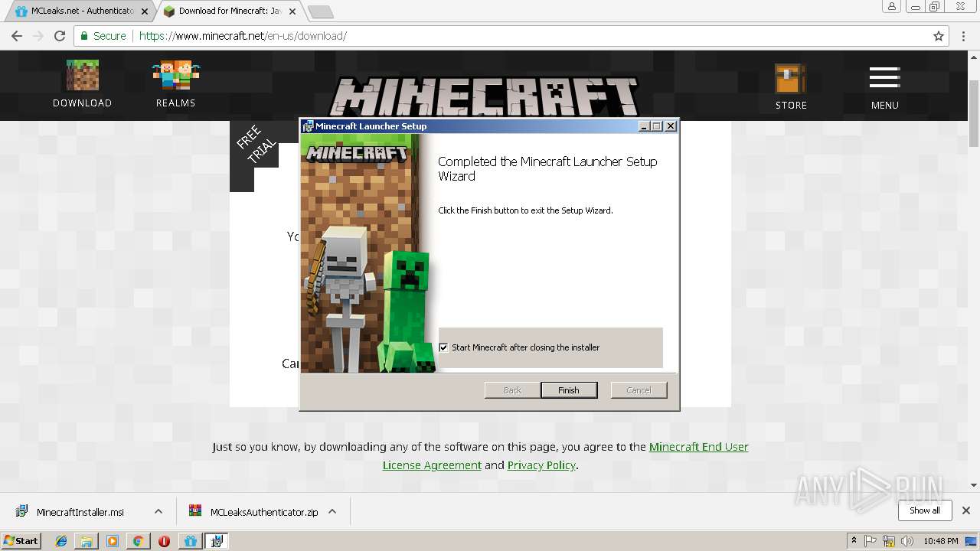Open setup window title bar system icon
980x551 pixels.
pos(308,126)
